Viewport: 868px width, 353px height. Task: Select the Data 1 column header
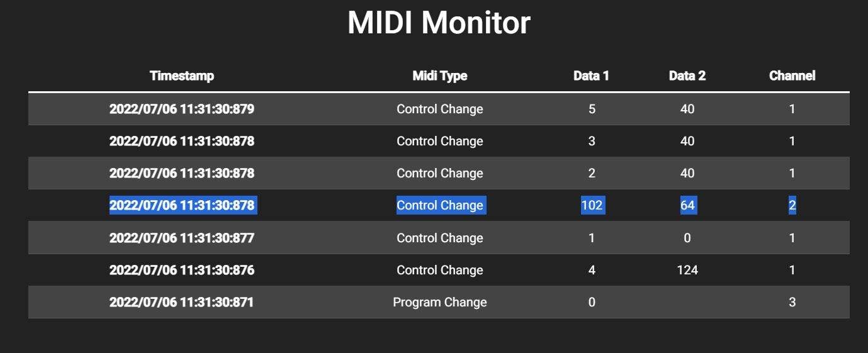tap(591, 76)
